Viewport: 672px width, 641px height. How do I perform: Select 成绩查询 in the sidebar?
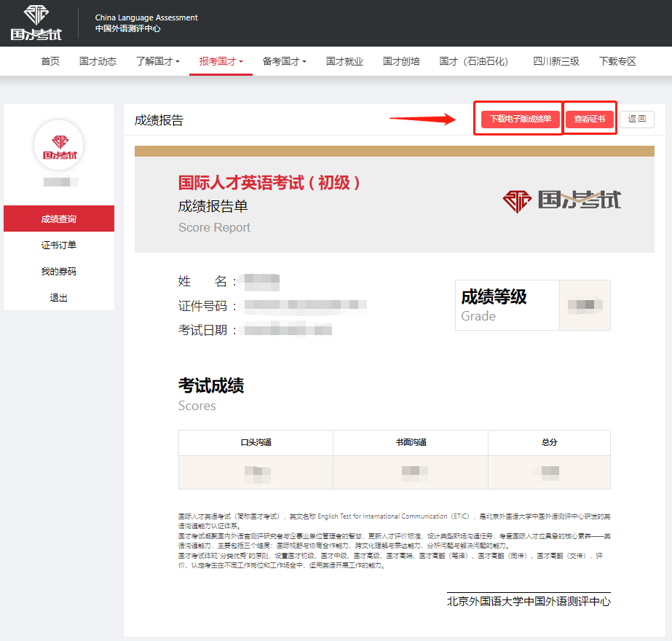coord(59,219)
